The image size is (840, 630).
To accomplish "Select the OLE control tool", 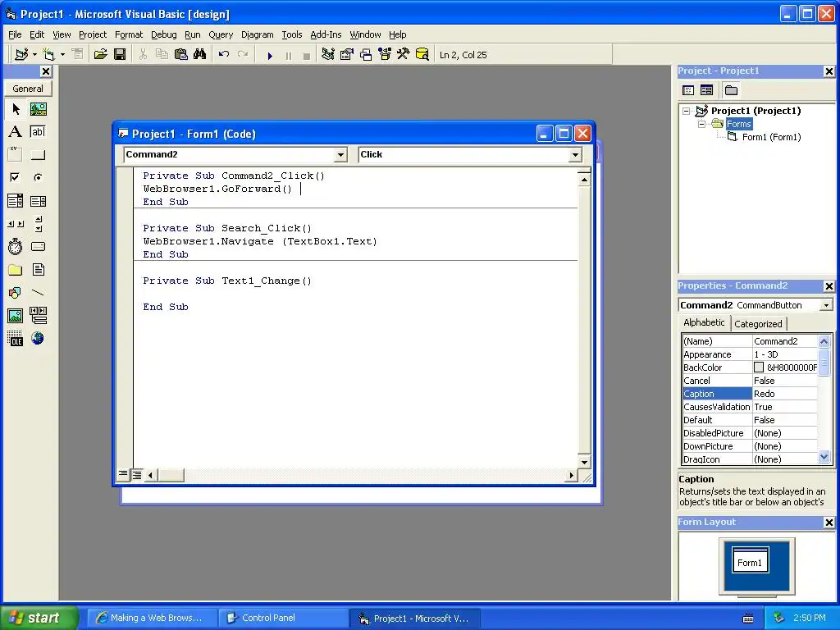I will (16, 339).
